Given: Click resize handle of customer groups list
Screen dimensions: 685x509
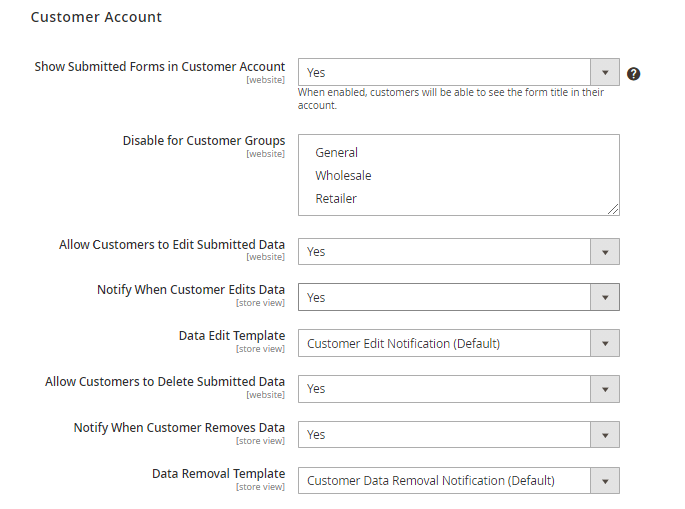Looking at the screenshot, I should 614,209.
